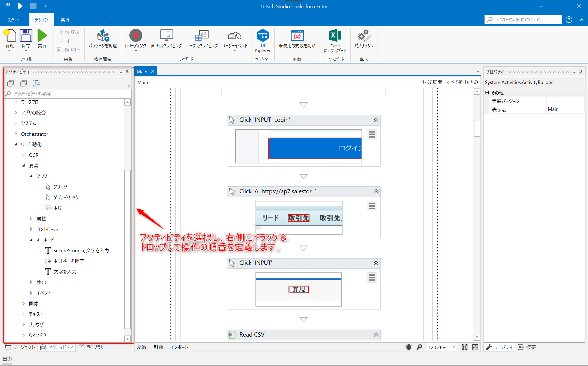Open options menu of Click 'INPUT' 新規 activity
The image size is (588, 366).
pos(372,278)
